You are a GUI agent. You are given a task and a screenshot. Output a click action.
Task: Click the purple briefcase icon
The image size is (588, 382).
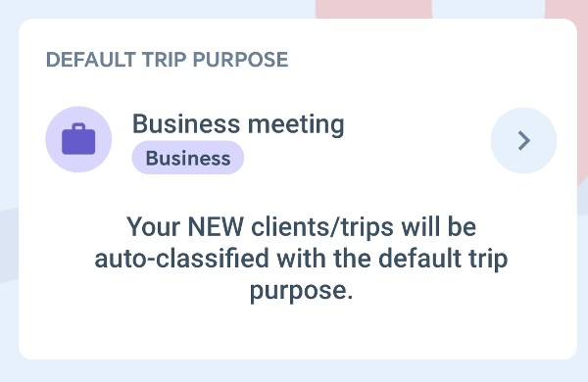(x=78, y=139)
